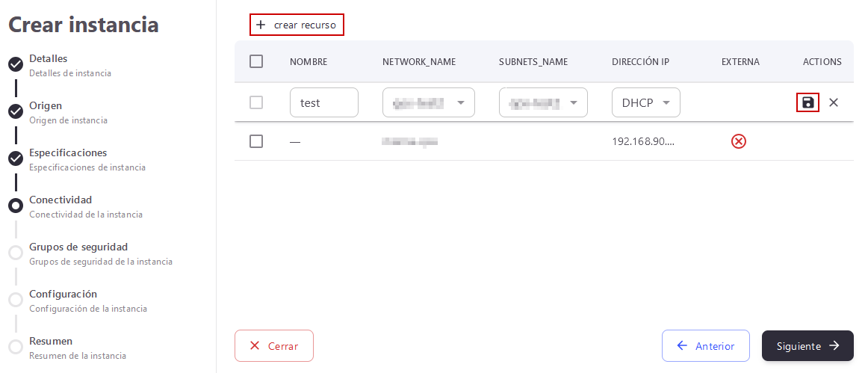Viewport: 868px width, 373px height.
Task: Click the red crossed circle under Externa
Action: pyautogui.click(x=739, y=141)
